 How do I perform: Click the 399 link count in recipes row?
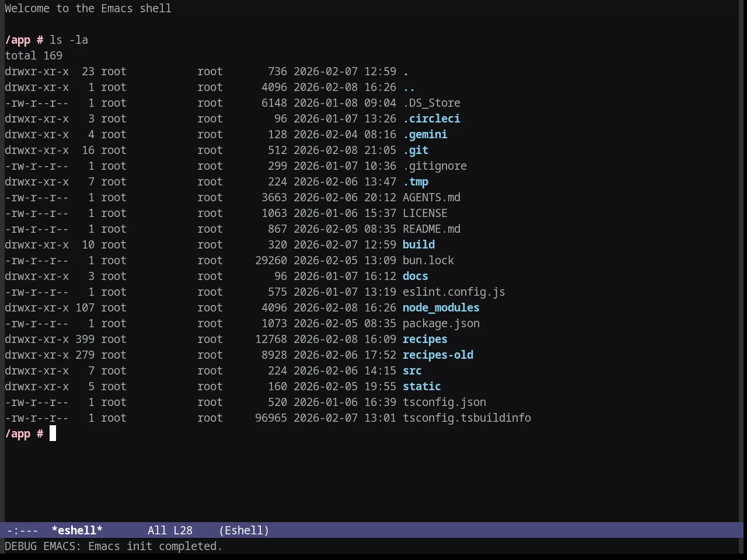click(85, 339)
